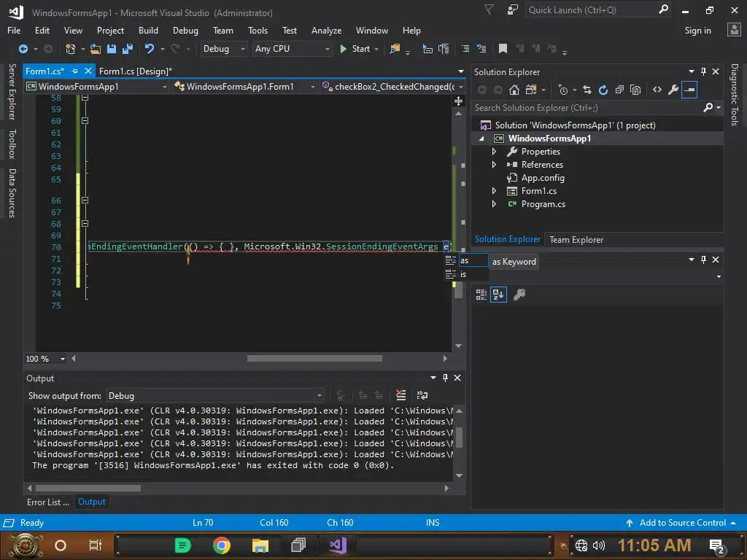Click Sync with Active Document icon
The width and height of the screenshot is (747, 560).
587,90
